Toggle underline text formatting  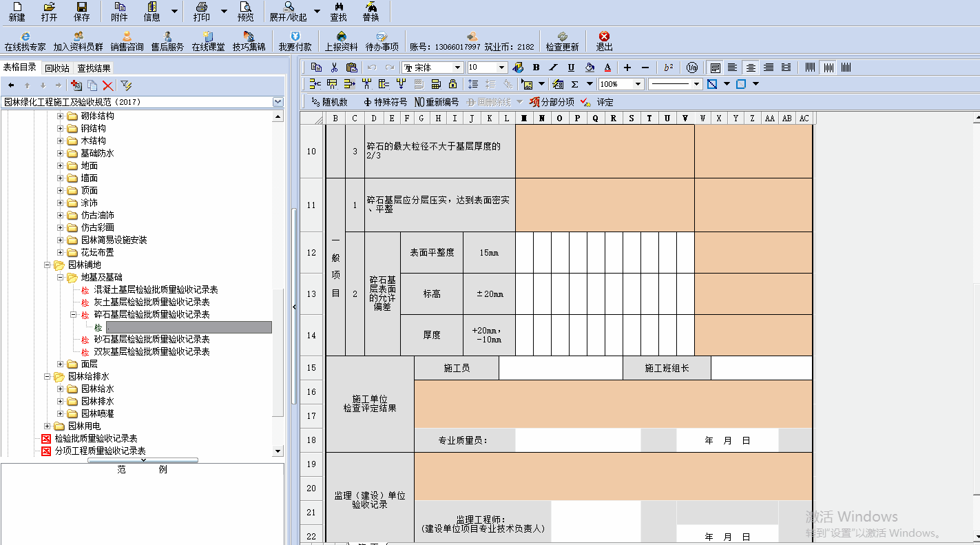point(571,68)
